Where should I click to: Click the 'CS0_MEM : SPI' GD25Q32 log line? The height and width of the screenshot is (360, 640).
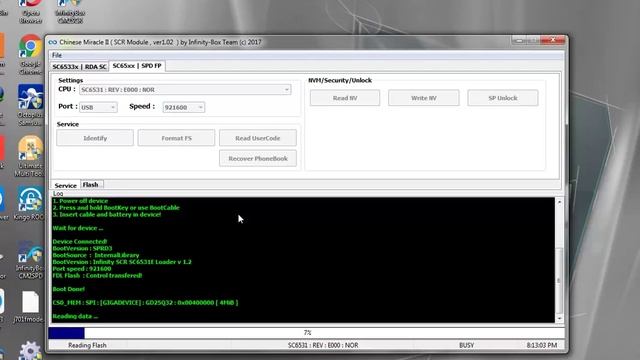(145, 302)
